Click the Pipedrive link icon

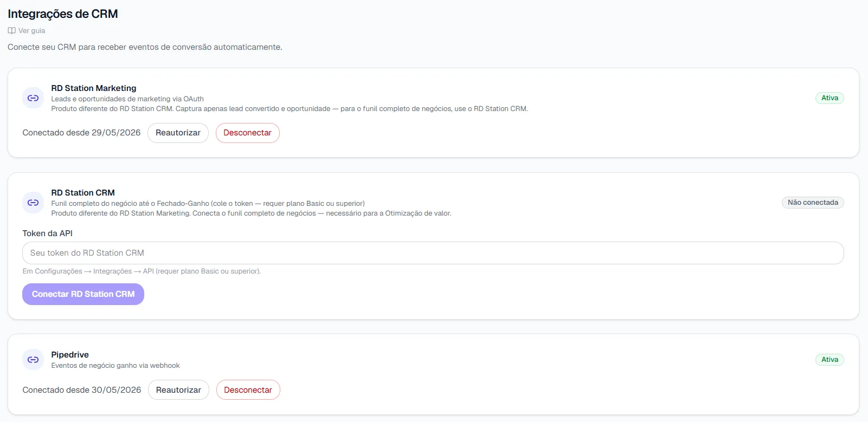point(33,360)
